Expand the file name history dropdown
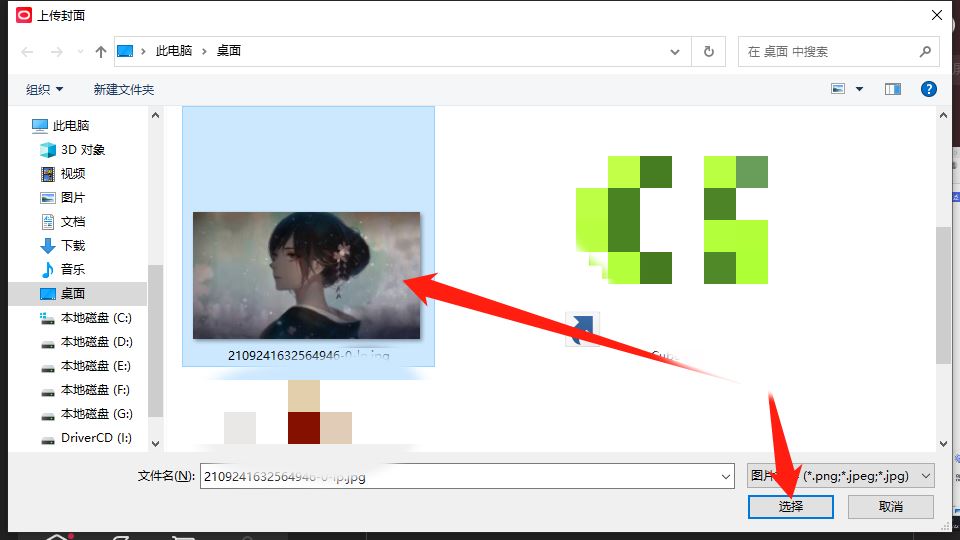Image resolution: width=960 pixels, height=540 pixels. 726,476
